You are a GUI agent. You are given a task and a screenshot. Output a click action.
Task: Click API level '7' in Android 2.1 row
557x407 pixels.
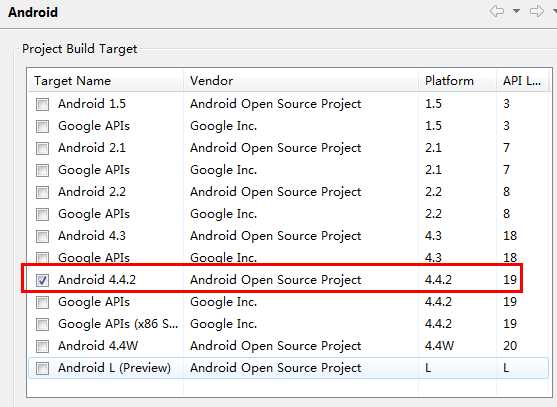coord(507,148)
